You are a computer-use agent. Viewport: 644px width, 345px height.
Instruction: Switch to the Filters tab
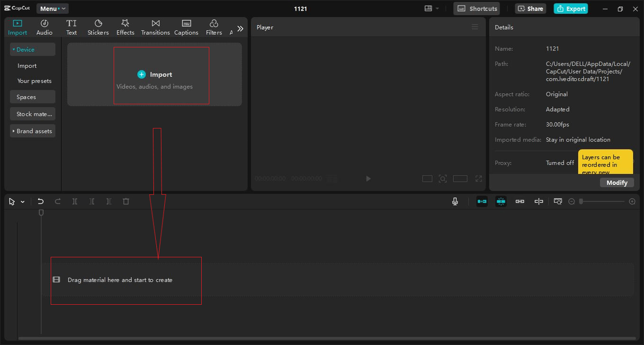coord(213,27)
